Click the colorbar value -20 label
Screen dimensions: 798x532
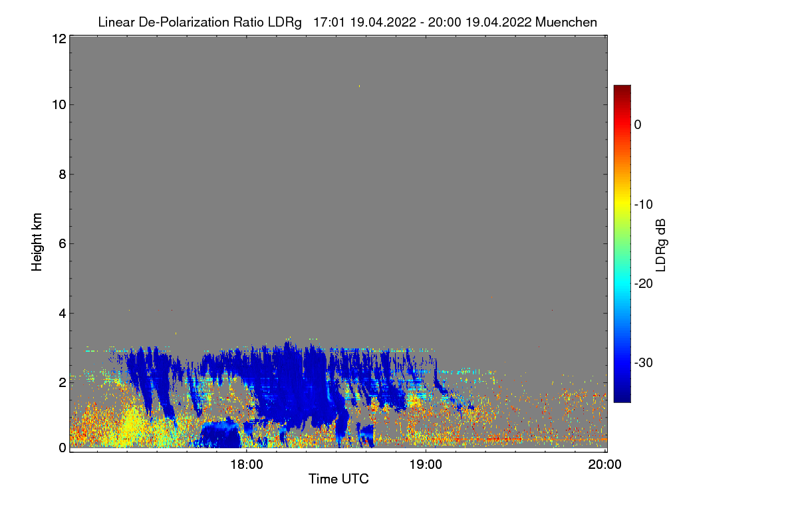pos(642,283)
